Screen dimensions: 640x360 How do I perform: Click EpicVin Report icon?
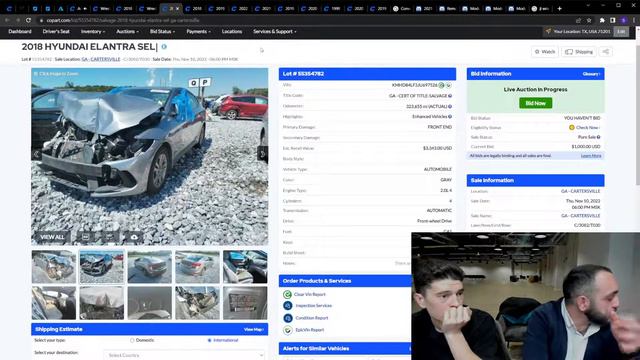287,330
